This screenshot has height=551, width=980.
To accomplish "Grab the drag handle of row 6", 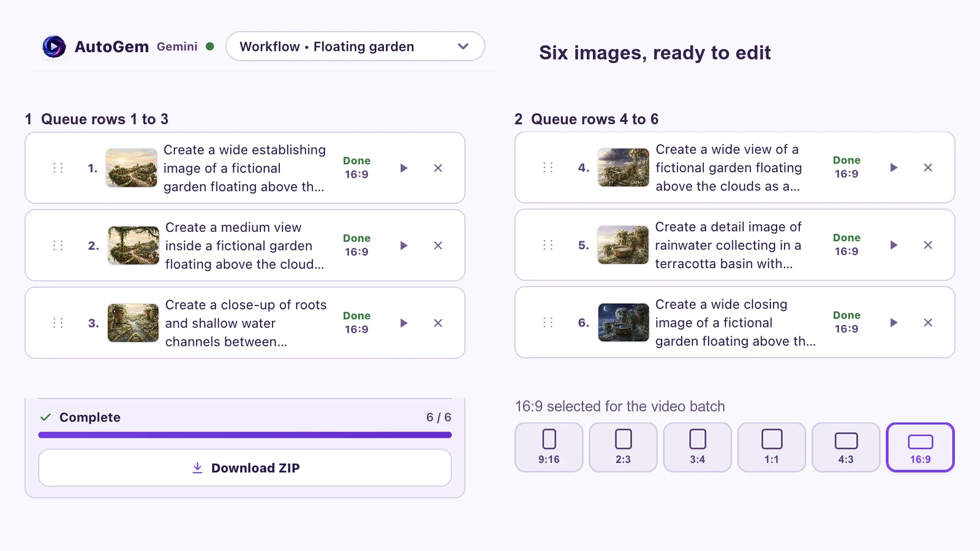I will 548,323.
